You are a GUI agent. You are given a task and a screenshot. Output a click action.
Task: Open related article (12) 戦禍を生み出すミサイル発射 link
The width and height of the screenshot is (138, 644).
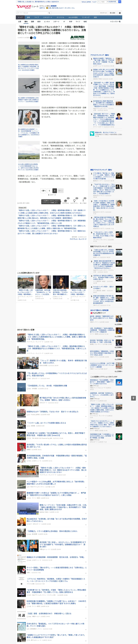click(x=52, y=232)
